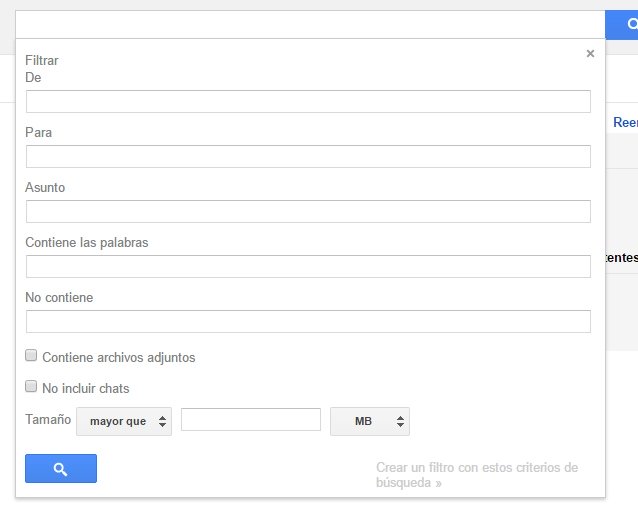Tick the No incluir chats checkbox

(32, 387)
